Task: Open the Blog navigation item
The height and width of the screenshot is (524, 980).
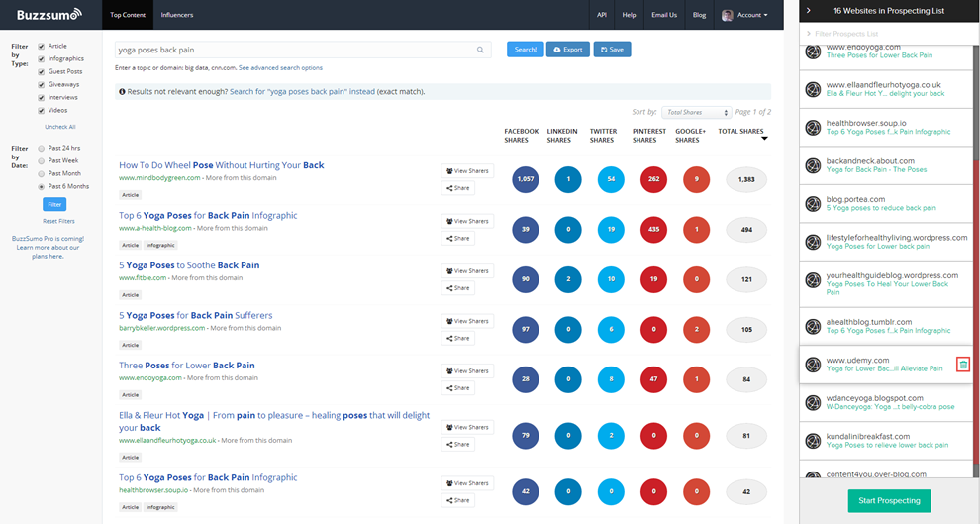Action: 700,15
